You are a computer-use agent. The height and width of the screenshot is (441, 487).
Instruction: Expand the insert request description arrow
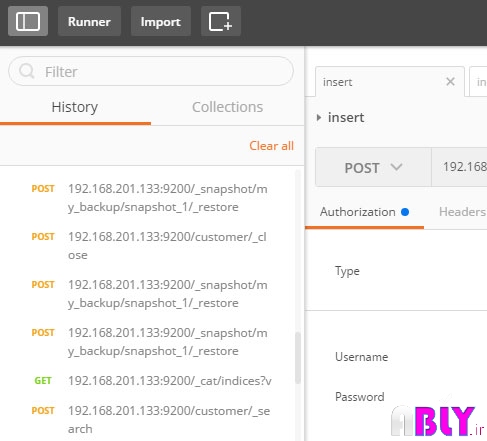click(x=319, y=117)
